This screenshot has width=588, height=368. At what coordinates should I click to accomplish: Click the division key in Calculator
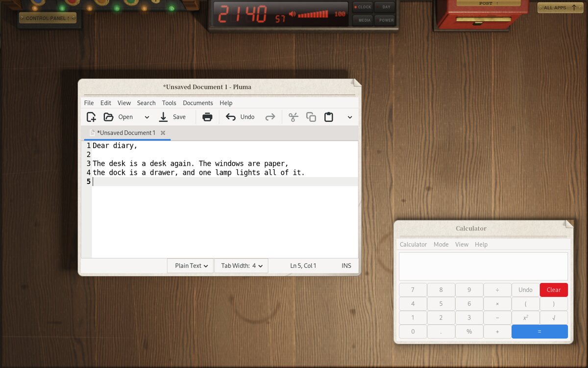(x=497, y=290)
